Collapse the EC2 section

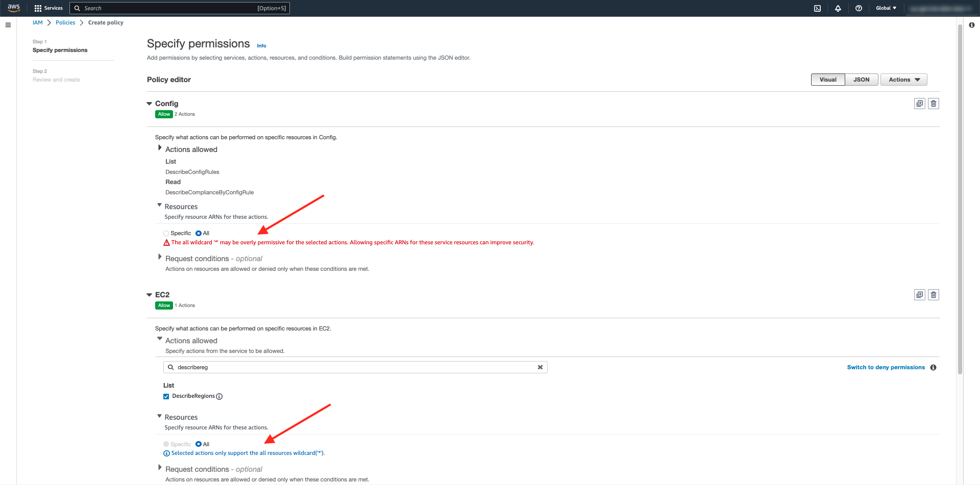point(150,295)
